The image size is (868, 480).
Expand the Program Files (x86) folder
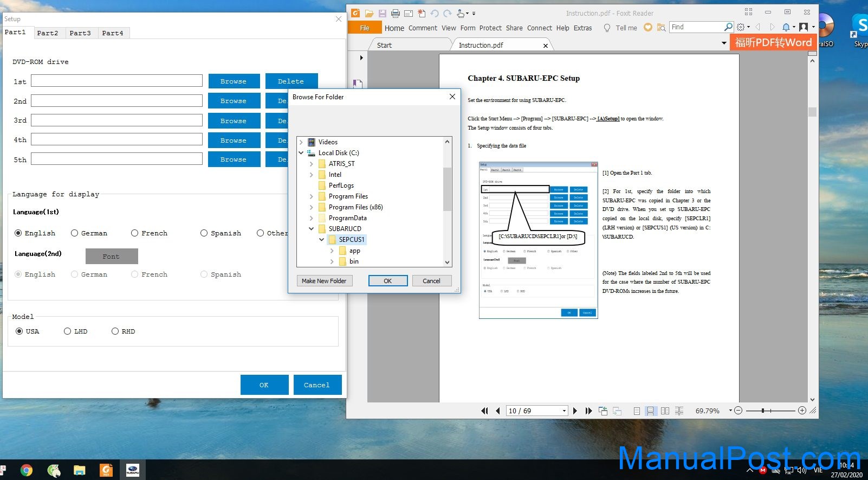point(311,207)
